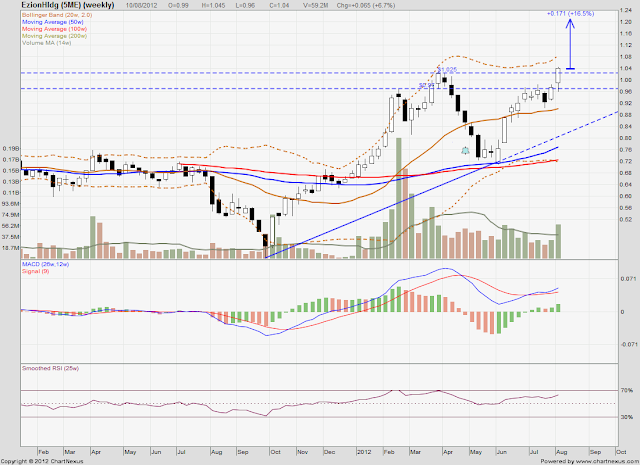Click the positive 0.071 MACD axis label
The height and width of the screenshot is (465, 640).
(628, 279)
